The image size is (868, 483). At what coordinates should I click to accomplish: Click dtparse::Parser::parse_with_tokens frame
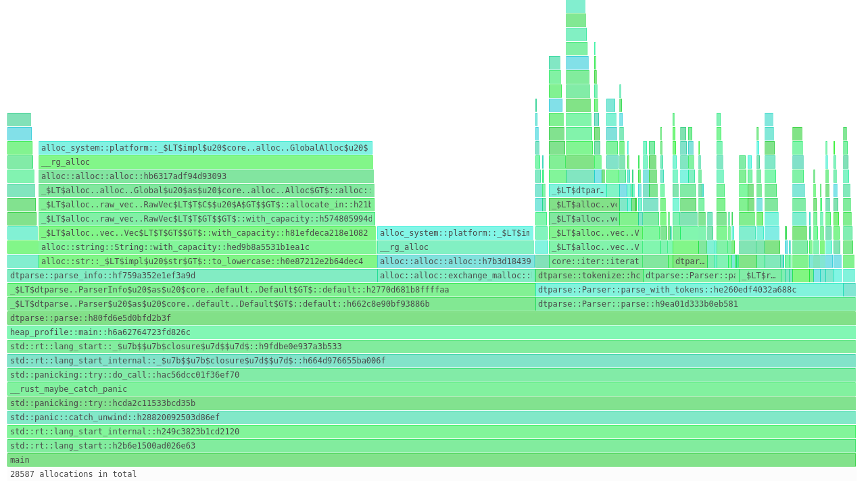(688, 290)
